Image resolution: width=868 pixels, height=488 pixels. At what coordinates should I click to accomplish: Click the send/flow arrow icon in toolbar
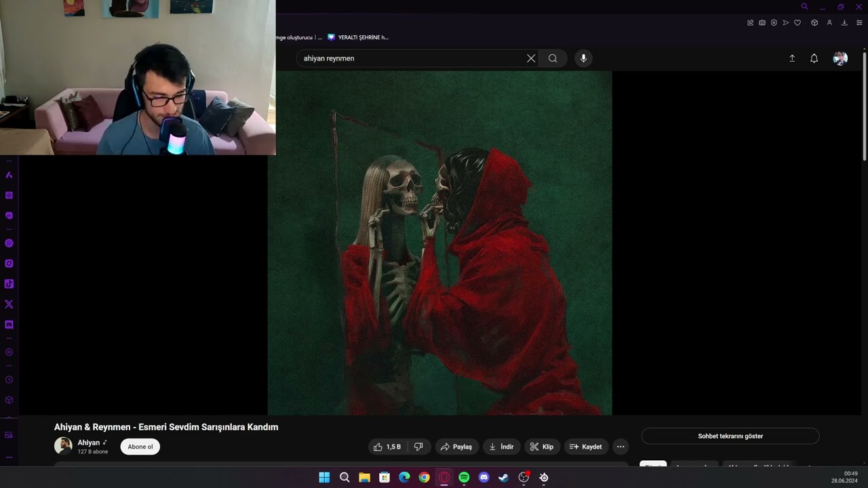pos(786,22)
